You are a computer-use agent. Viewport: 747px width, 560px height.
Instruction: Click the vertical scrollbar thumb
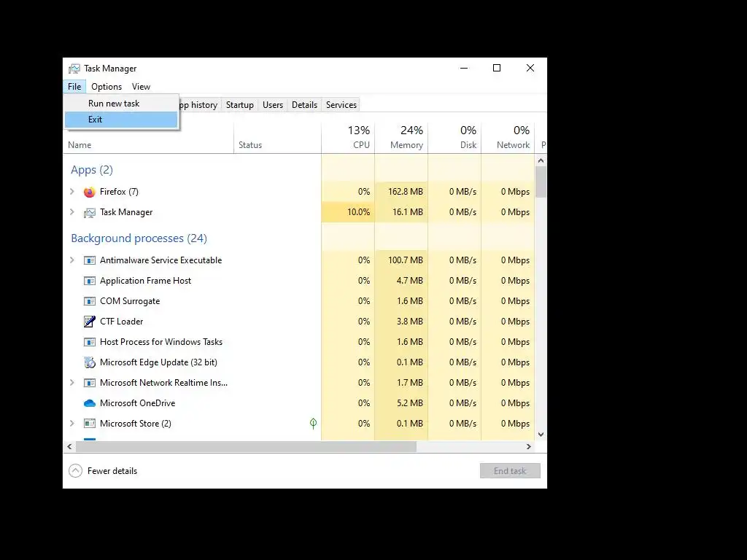click(541, 182)
